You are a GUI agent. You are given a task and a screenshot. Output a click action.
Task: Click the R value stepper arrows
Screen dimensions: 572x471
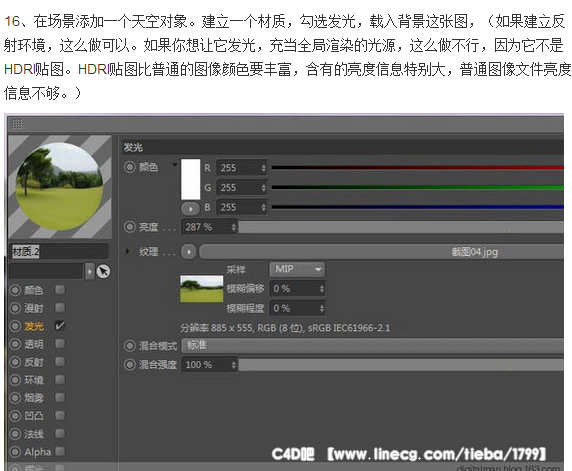tap(263, 168)
